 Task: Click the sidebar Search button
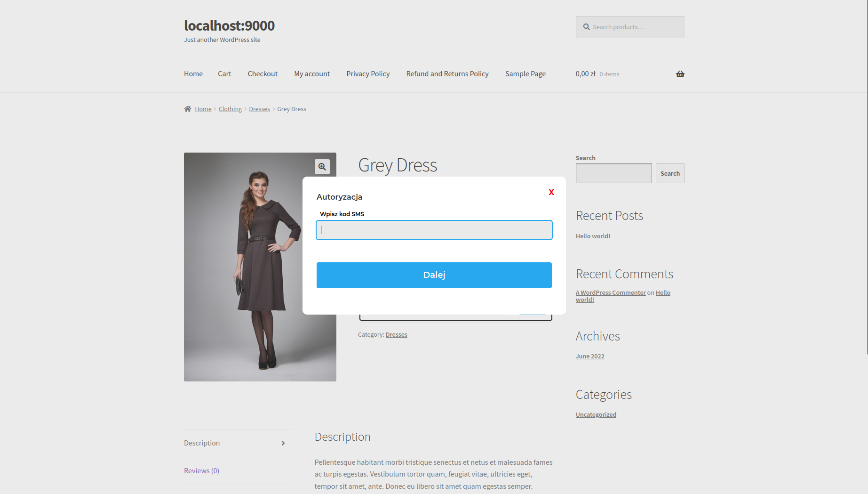coord(670,173)
